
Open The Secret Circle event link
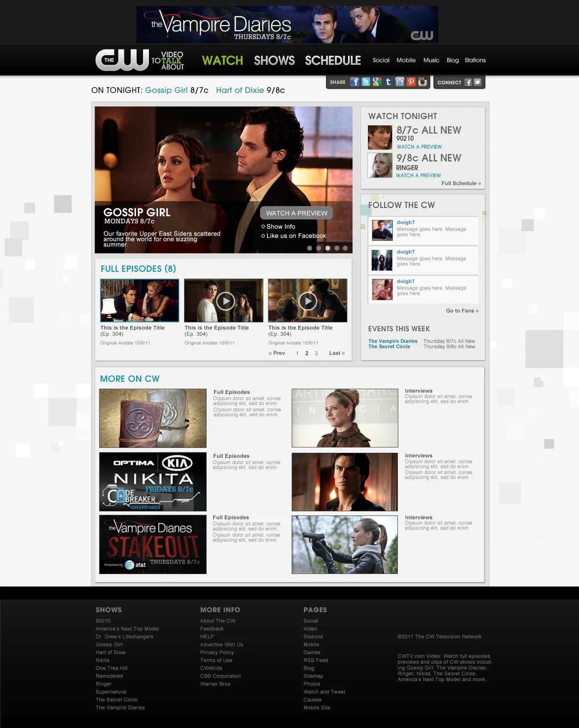[x=389, y=347]
